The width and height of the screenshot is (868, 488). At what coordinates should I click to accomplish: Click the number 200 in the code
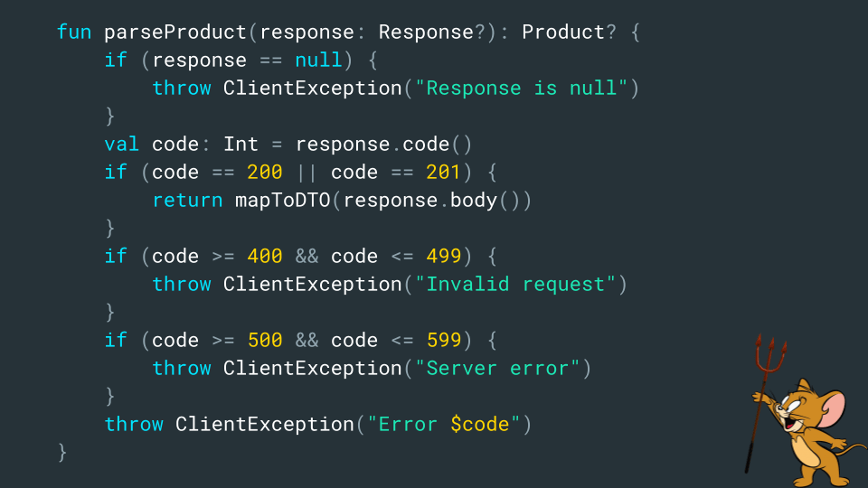click(265, 173)
